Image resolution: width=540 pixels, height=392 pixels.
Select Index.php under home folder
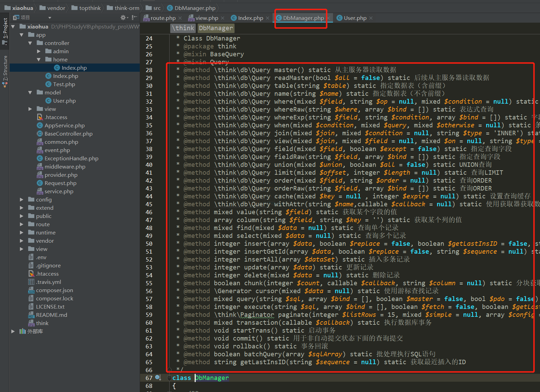70,68
